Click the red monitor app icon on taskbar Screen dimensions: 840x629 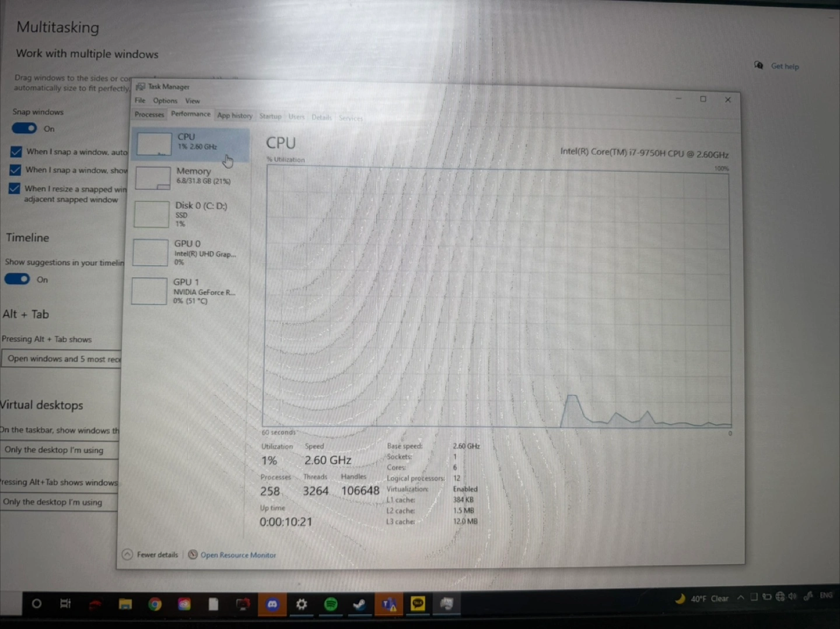(243, 605)
